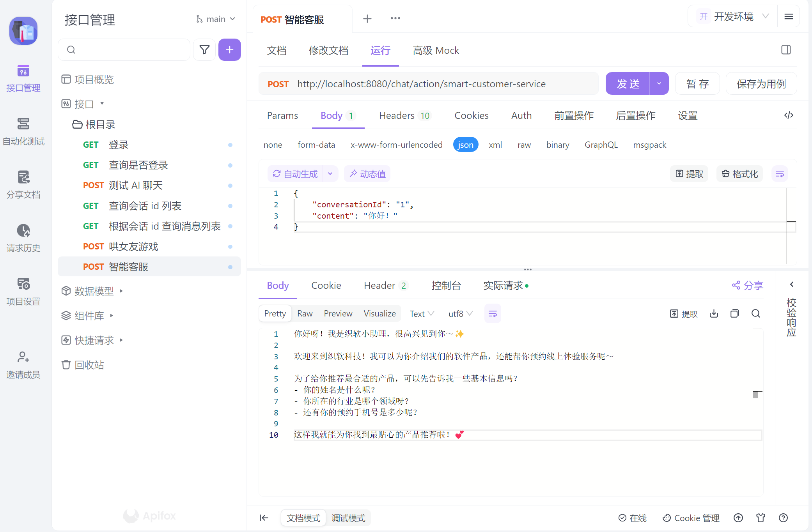Open the Advanced Mock tab
This screenshot has width=812, height=532.
436,51
